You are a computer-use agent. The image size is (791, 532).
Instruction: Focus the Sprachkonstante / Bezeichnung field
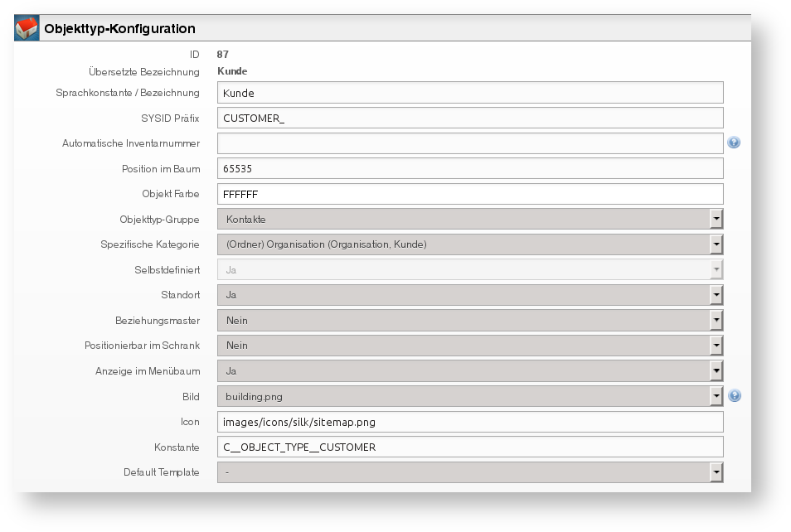coord(470,93)
